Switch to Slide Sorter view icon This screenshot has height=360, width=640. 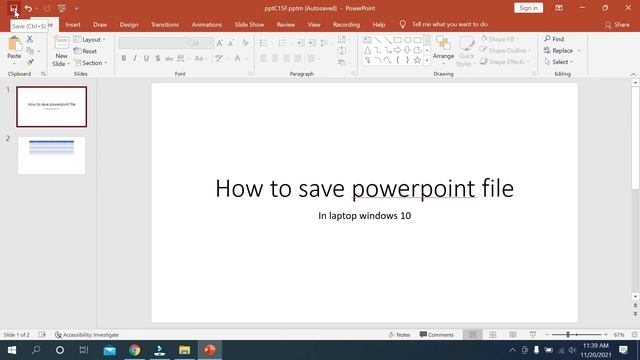click(493, 335)
